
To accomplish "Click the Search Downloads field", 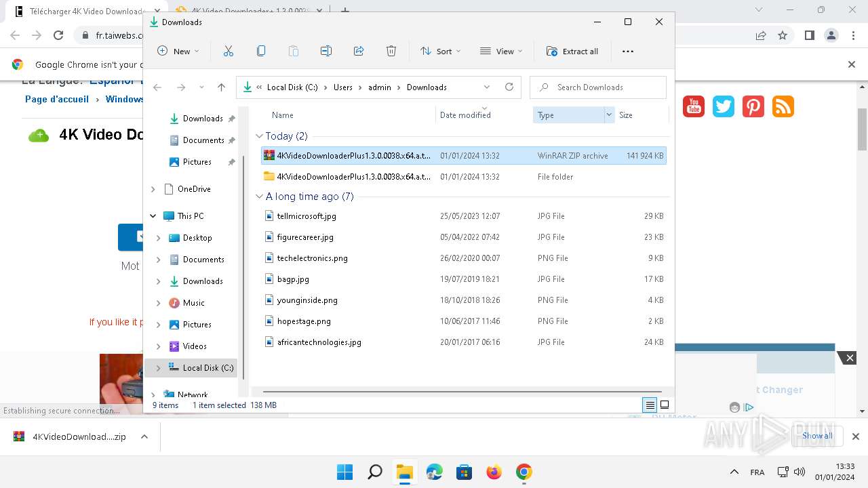I will [598, 87].
